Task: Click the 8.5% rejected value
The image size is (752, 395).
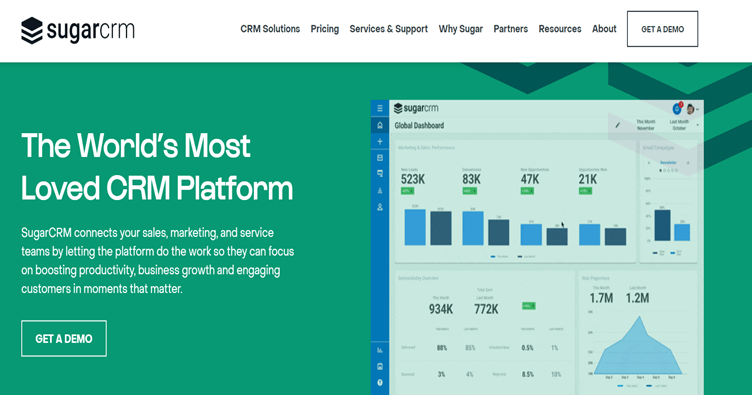Action: [528, 374]
